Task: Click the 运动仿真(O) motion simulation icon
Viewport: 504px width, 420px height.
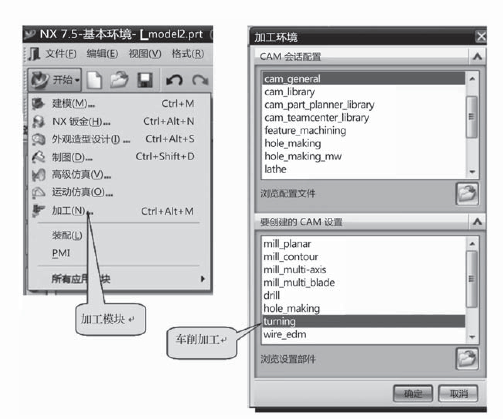Action: [38, 192]
